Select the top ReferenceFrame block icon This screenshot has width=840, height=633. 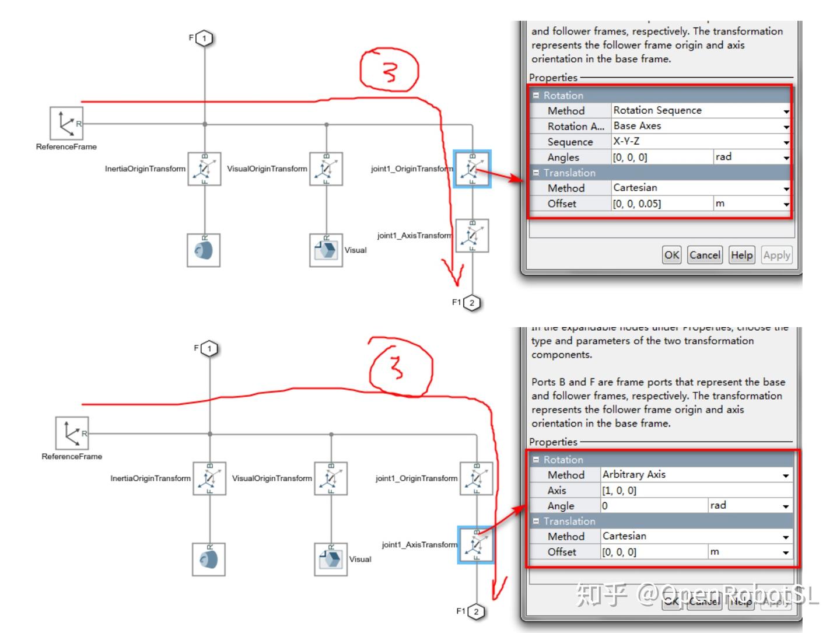tap(66, 124)
